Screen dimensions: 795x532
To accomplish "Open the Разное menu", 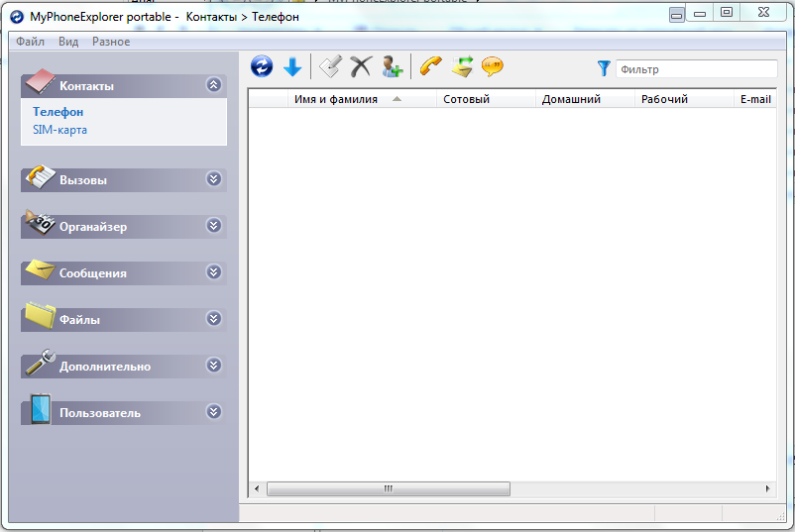I will pyautogui.click(x=111, y=42).
